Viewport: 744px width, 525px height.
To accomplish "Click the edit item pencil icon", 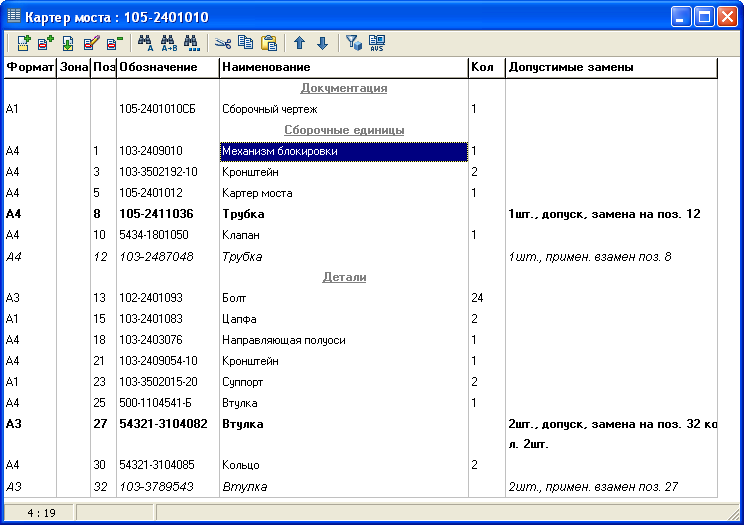I will [x=92, y=43].
